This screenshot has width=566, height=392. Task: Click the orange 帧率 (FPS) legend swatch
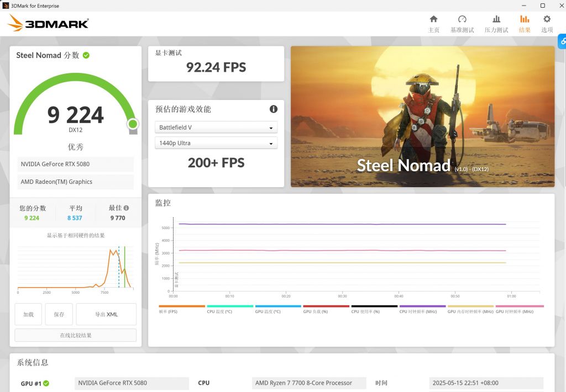pos(181,306)
